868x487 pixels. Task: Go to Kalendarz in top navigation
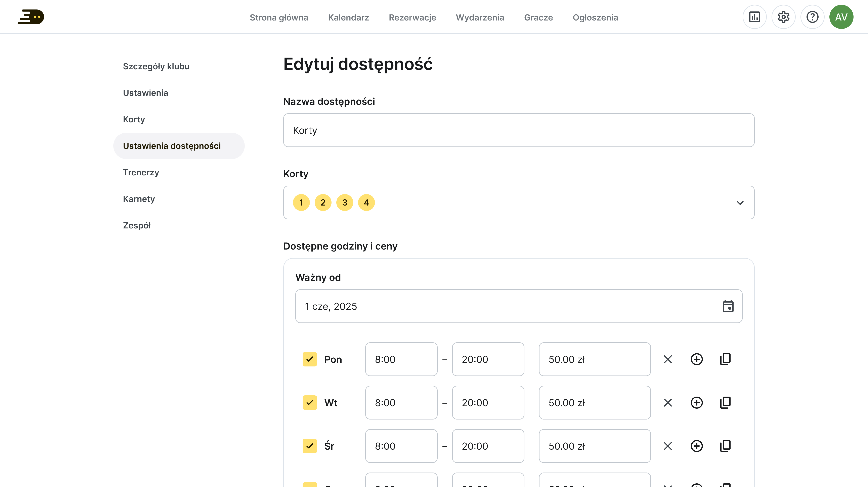[x=348, y=17]
